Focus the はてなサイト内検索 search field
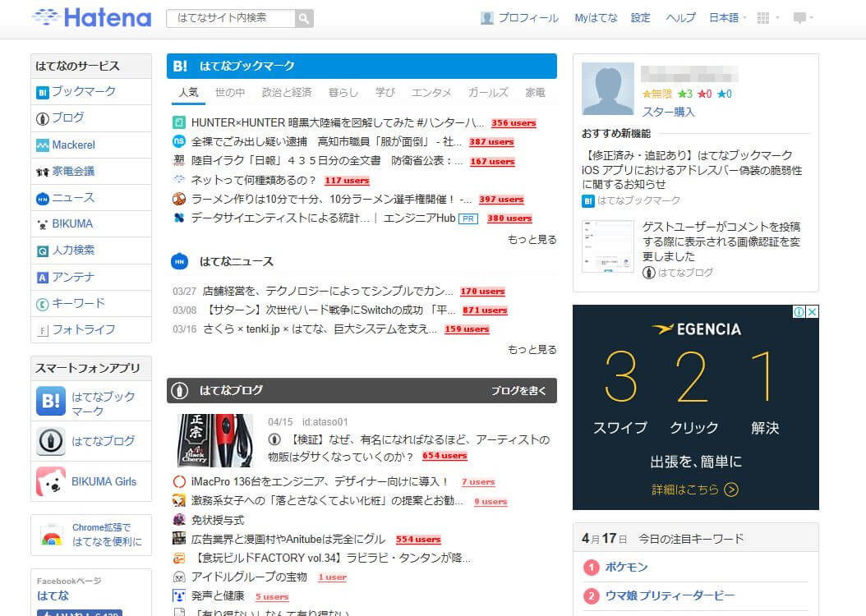Image resolution: width=866 pixels, height=616 pixels. (x=231, y=18)
